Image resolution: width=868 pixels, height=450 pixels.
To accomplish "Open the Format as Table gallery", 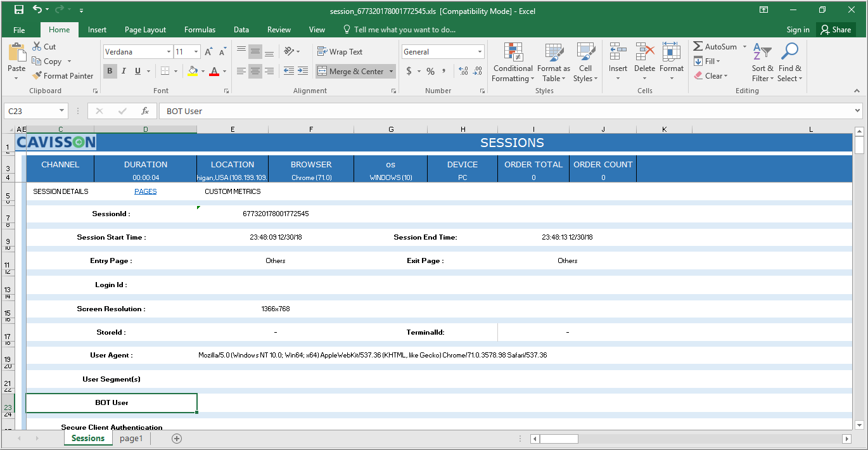I will pyautogui.click(x=554, y=62).
